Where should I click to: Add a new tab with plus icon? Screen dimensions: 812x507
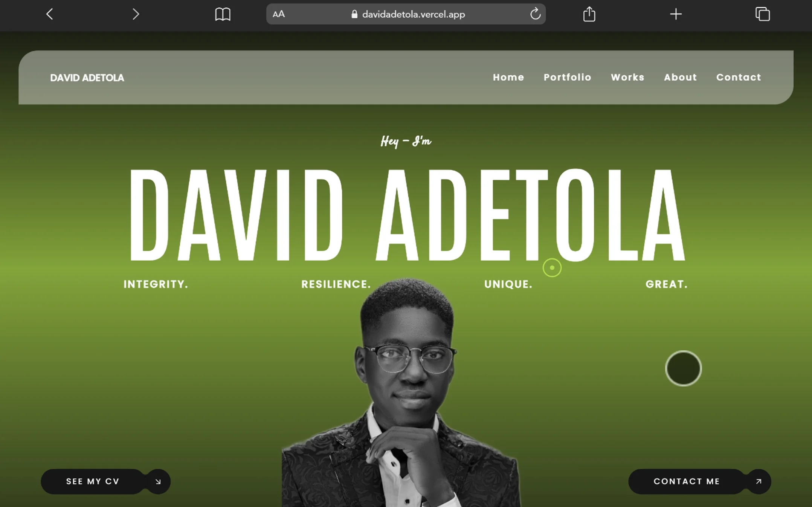click(676, 14)
